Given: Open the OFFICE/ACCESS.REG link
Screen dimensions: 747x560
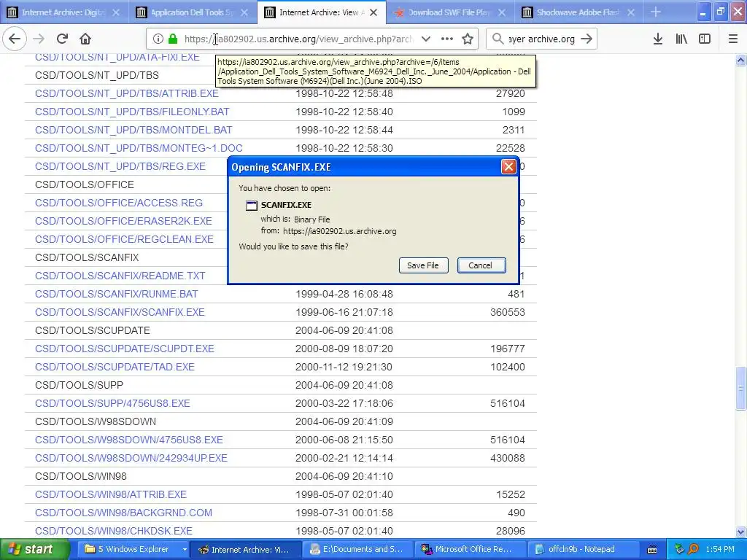Looking at the screenshot, I should coord(119,203).
